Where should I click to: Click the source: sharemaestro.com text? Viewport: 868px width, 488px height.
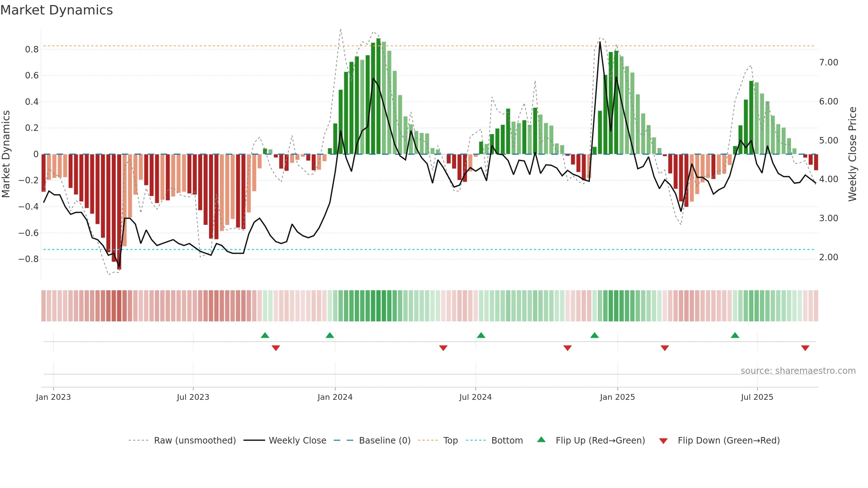click(798, 371)
